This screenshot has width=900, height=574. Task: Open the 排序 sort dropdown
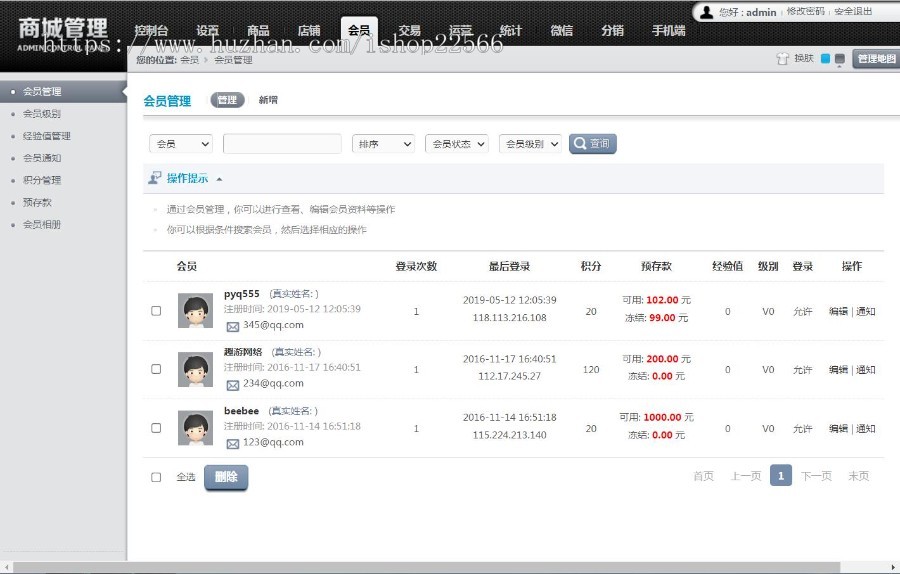point(383,144)
